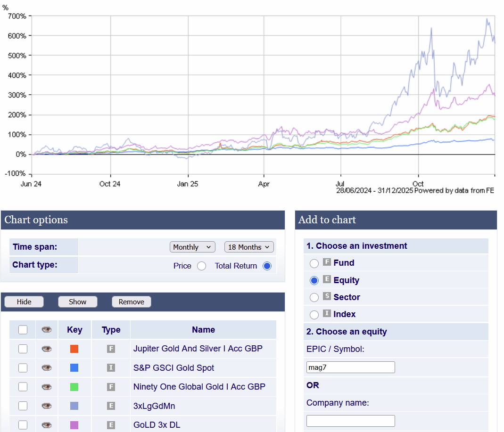
Task: Click the Sector 'S' icon in Add to chart
Action: pos(327,297)
